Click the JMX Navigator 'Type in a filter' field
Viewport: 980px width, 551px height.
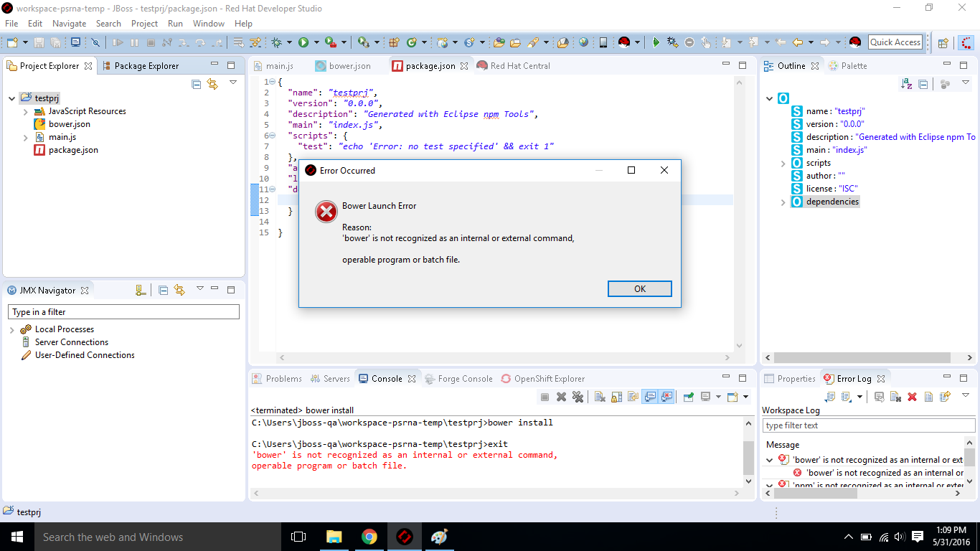[123, 312]
